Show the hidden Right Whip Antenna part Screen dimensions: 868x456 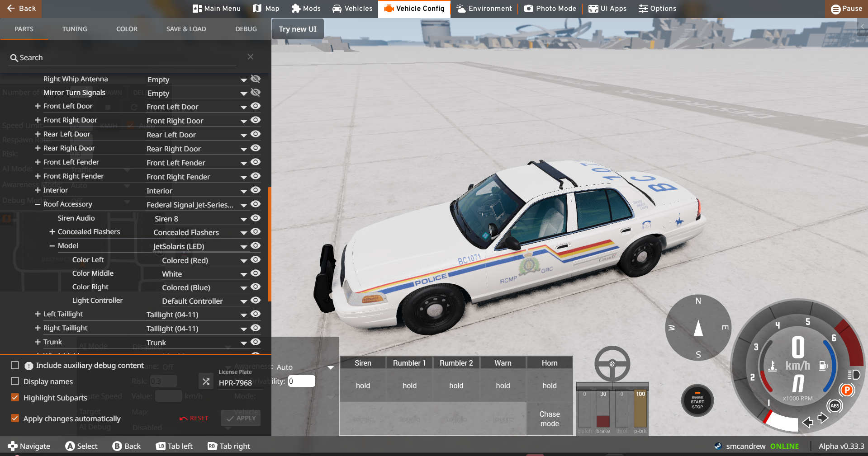[256, 79]
